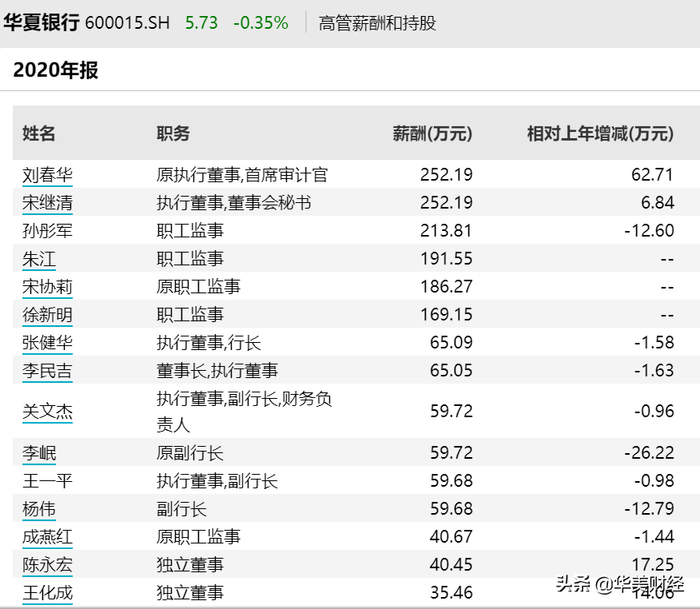Screen dimensions: 700x609
Task: Select change value -12.79
Action: point(649,509)
